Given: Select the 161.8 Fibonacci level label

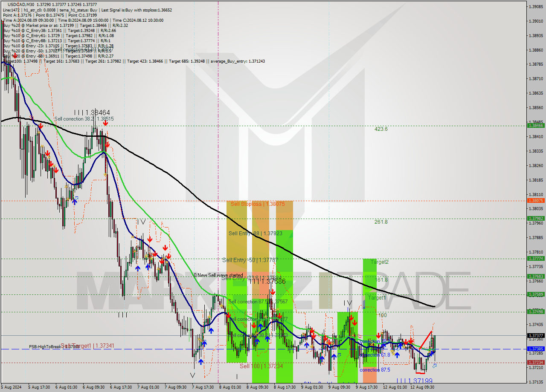Looking at the screenshot, I should pos(381,280).
